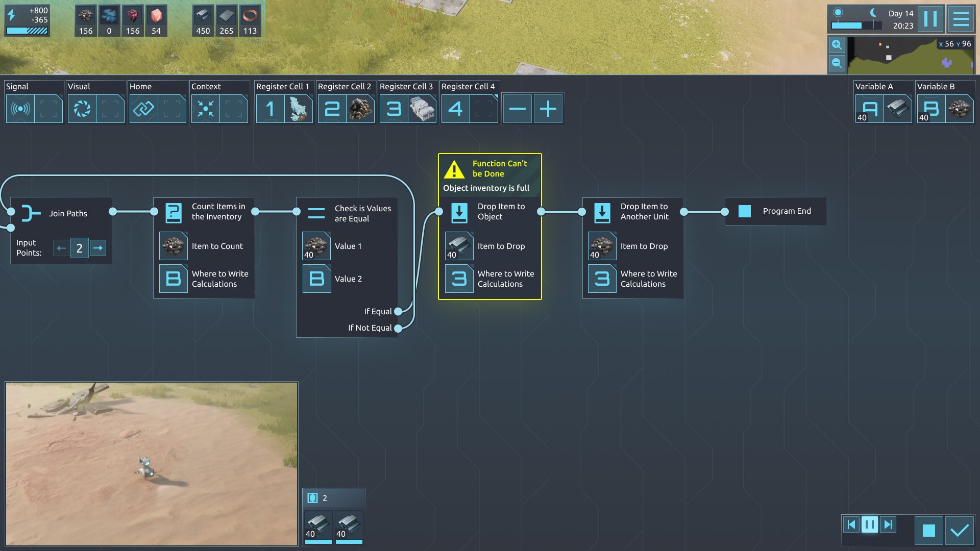Add a register cell with plus
980x551 pixels.
(548, 109)
